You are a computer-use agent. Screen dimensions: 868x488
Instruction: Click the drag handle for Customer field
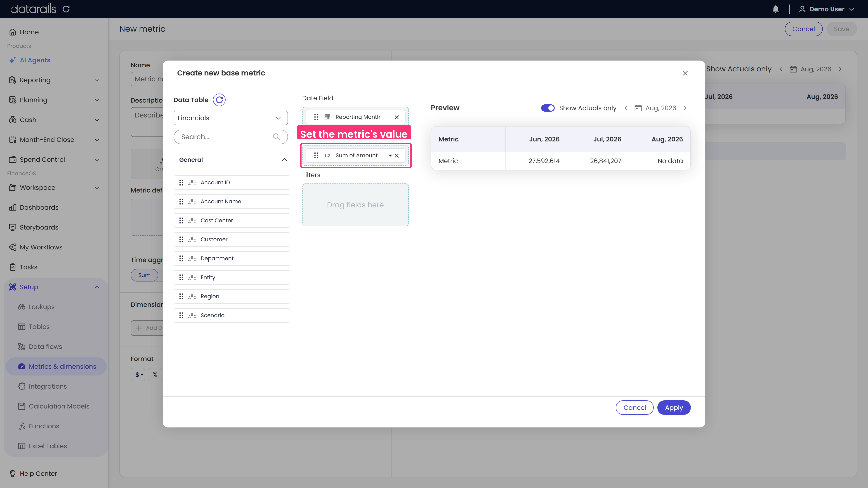181,239
